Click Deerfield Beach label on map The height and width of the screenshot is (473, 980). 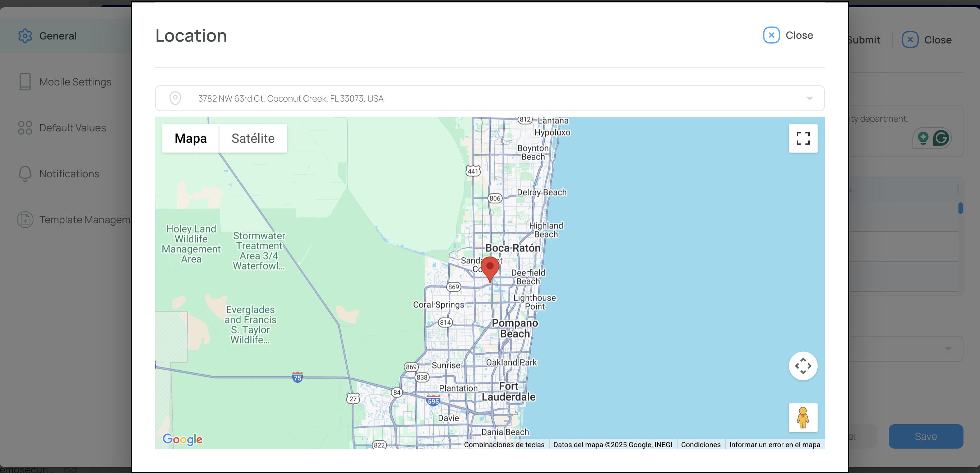528,277
